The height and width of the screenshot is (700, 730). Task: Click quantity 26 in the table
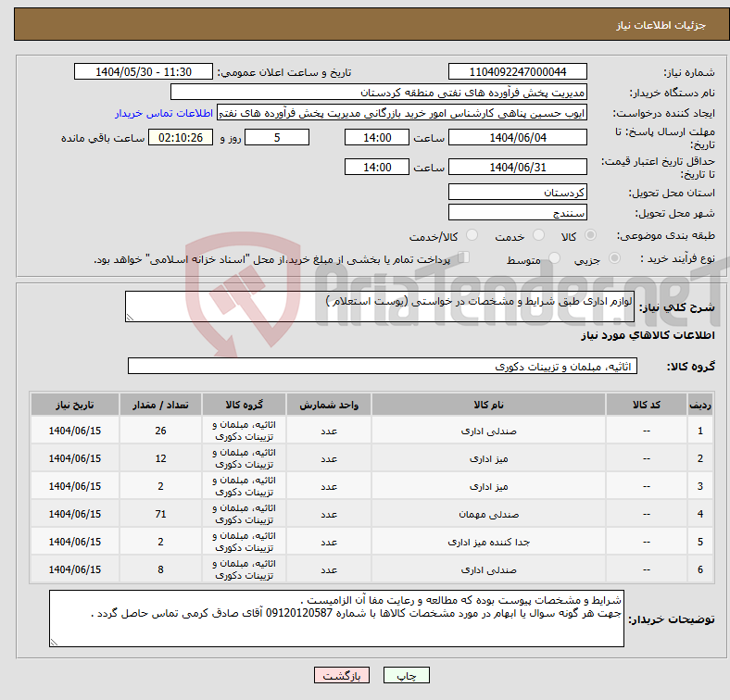pos(160,431)
